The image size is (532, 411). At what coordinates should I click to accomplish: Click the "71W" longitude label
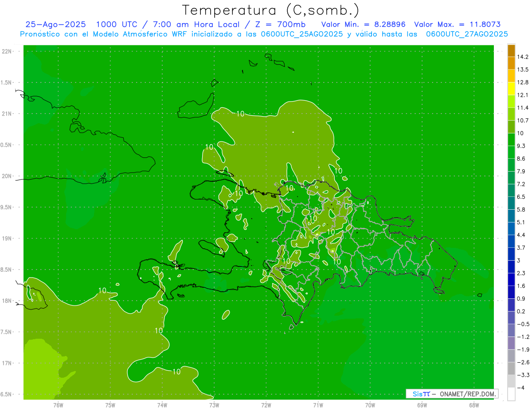[318, 405]
